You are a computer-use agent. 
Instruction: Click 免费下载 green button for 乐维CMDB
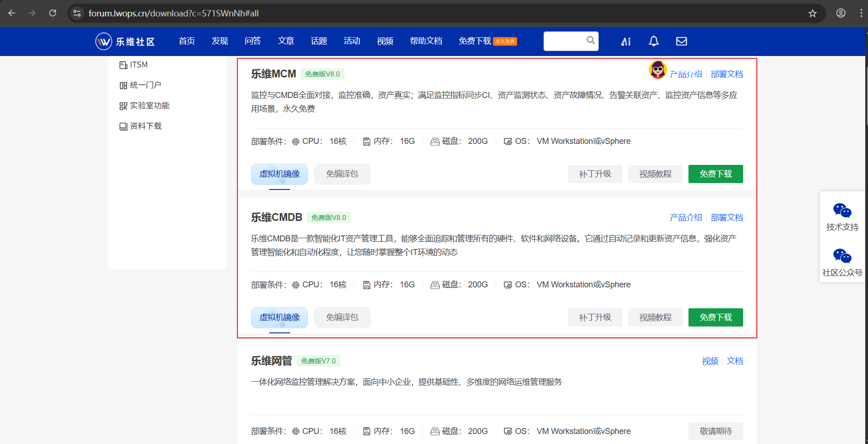pyautogui.click(x=716, y=317)
